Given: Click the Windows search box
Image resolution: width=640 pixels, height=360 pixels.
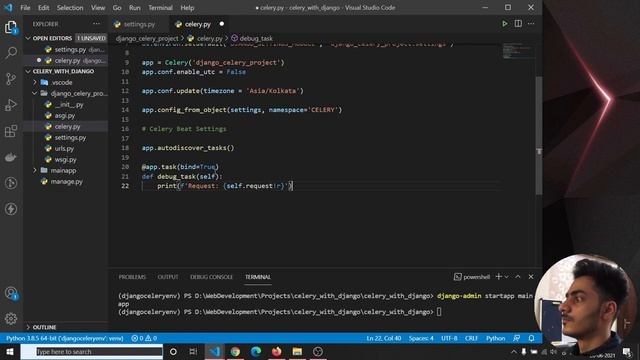Looking at the screenshot, I should 92,351.
